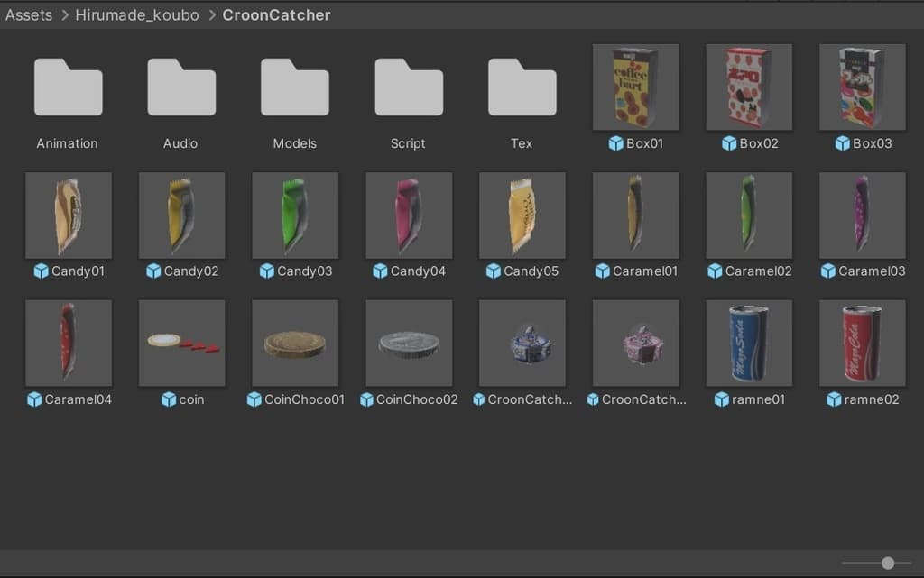
Task: Open the Audio folder
Action: 180,87
